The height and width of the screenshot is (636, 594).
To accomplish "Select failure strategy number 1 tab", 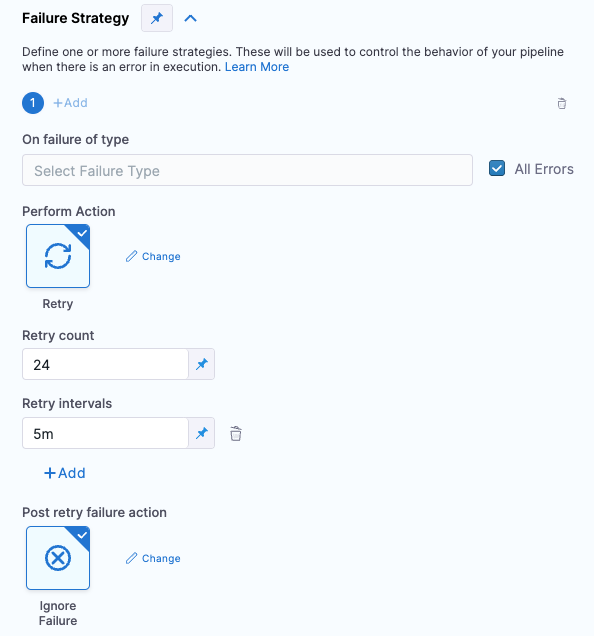I will 33,103.
